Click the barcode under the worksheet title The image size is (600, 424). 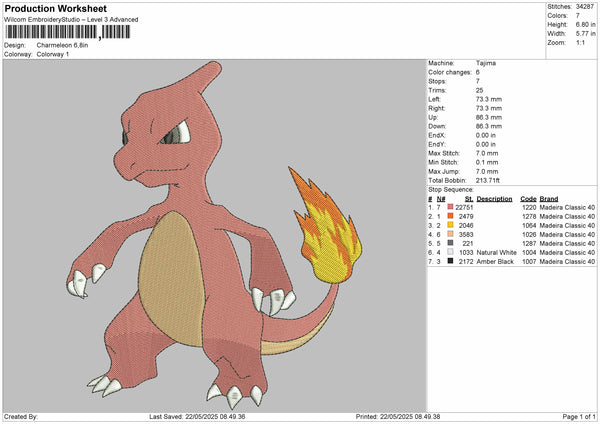coord(68,32)
